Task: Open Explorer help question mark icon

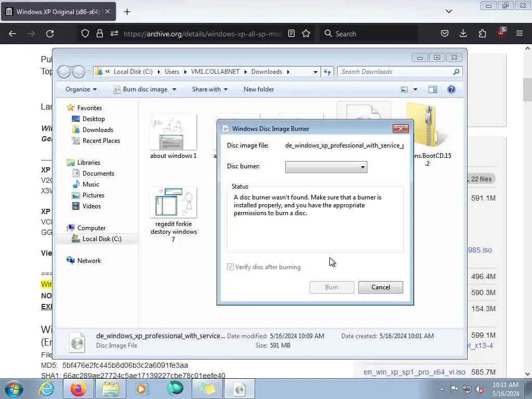Action: click(x=451, y=89)
